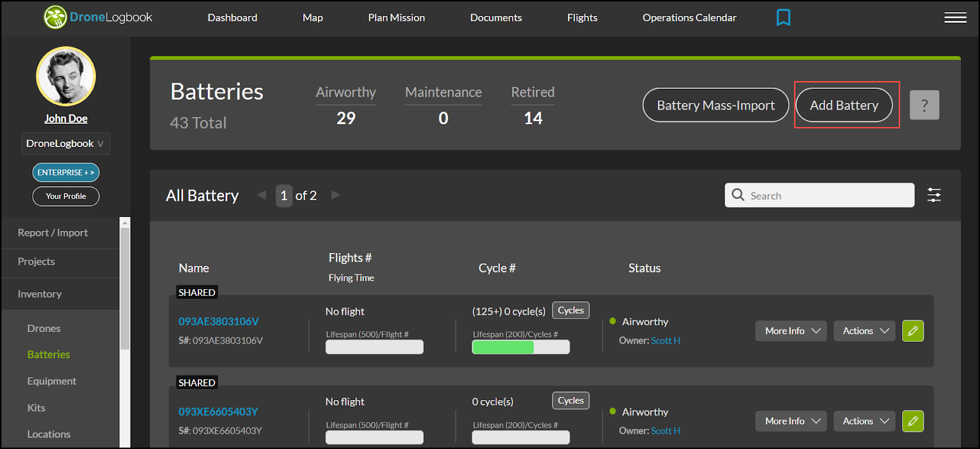
Task: Click the question mark help button
Action: (924, 105)
